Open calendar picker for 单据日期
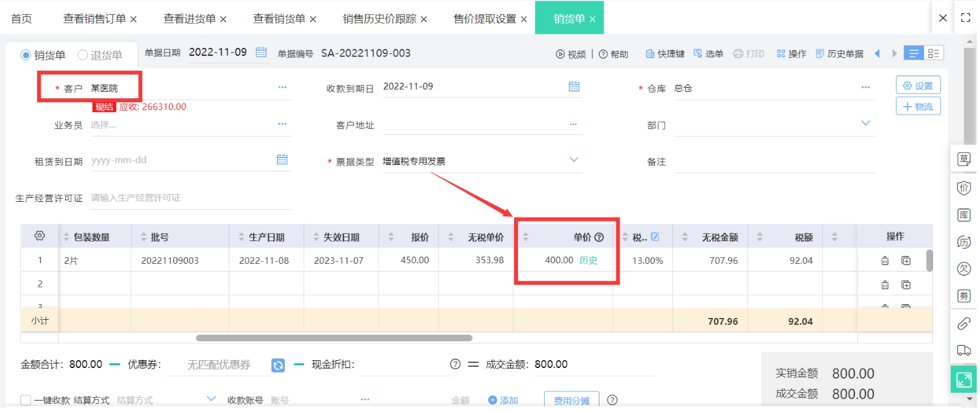Screen dimensions: 980x411 [261, 52]
